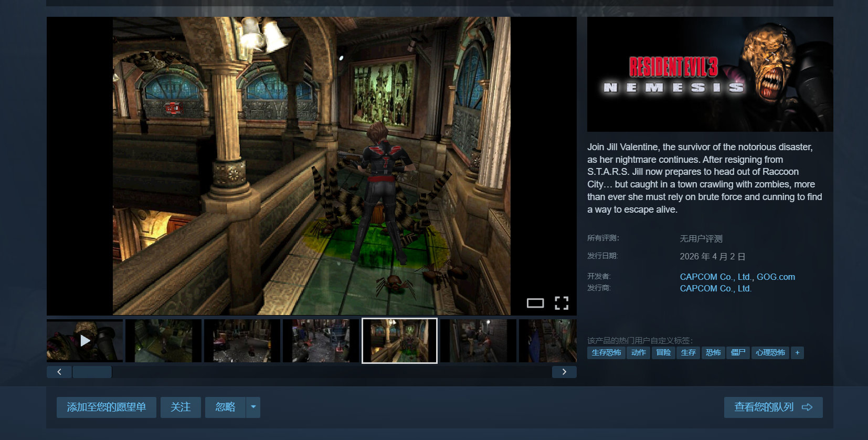This screenshot has width=868, height=440.
Task: Click the plus button to add tags
Action: (797, 353)
